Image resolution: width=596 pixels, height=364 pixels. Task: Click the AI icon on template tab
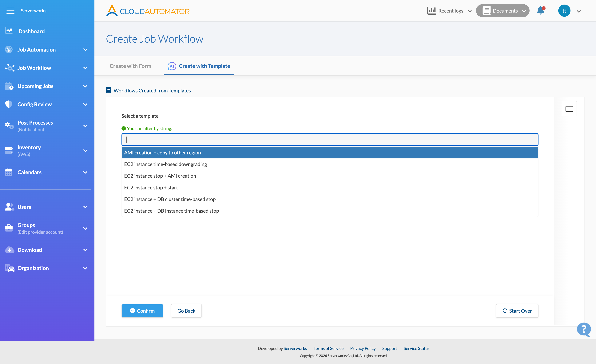point(172,66)
